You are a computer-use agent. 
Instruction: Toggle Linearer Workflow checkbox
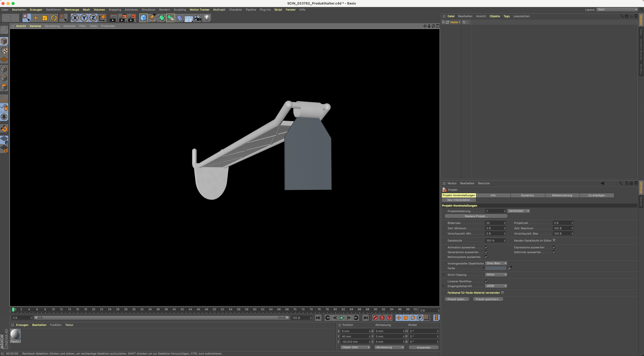(487, 281)
